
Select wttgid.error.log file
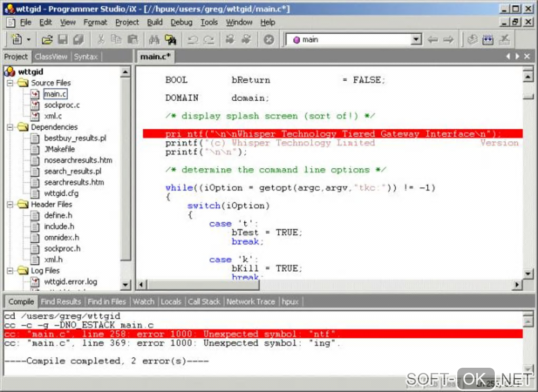pos(71,282)
